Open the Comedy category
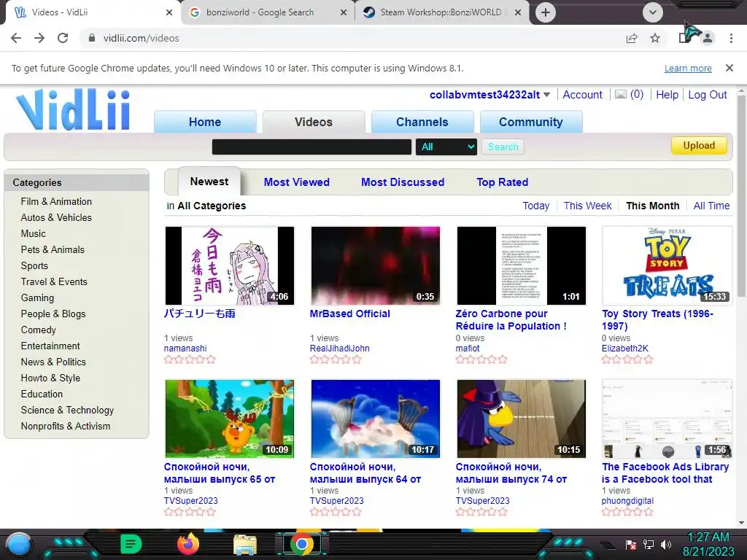 [38, 330]
